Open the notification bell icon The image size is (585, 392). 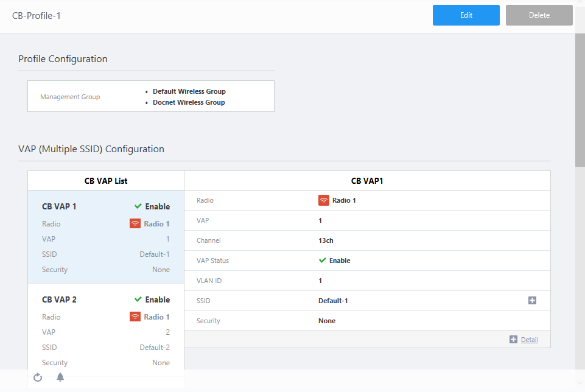[x=60, y=377]
